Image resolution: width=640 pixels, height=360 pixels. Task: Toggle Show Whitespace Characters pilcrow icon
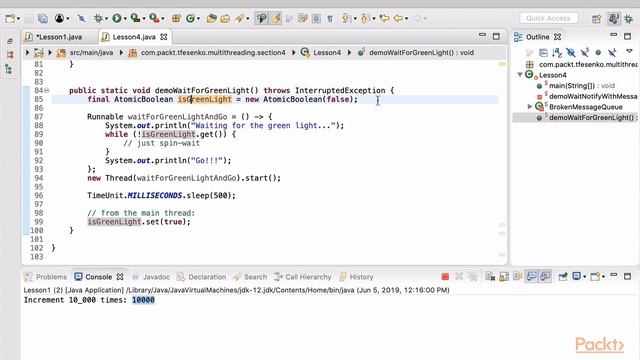tap(330, 18)
